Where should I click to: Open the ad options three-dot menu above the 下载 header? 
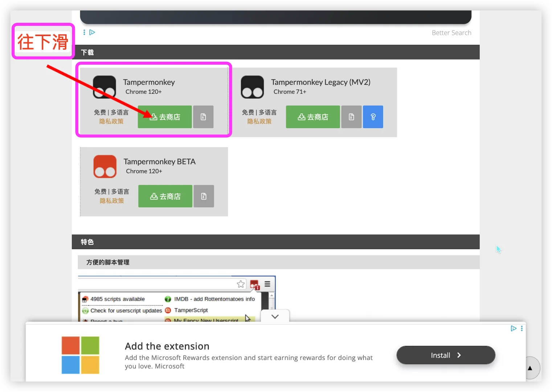(x=84, y=32)
